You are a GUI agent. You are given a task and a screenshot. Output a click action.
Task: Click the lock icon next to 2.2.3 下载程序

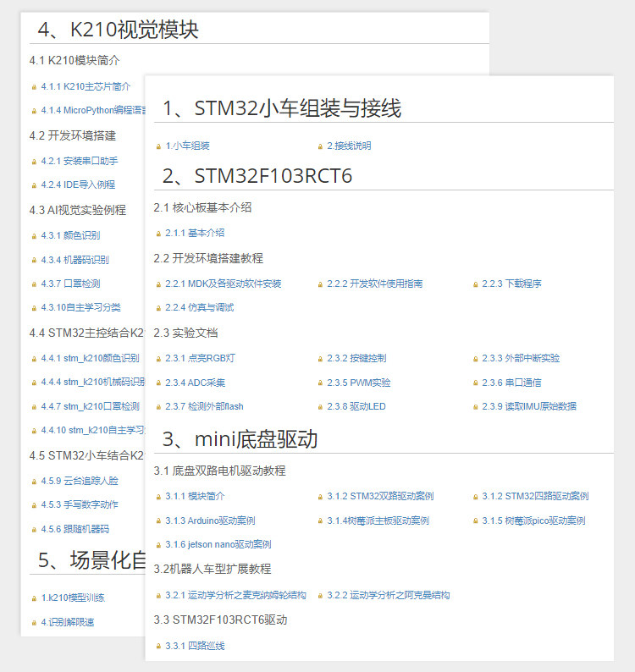pyautogui.click(x=475, y=284)
